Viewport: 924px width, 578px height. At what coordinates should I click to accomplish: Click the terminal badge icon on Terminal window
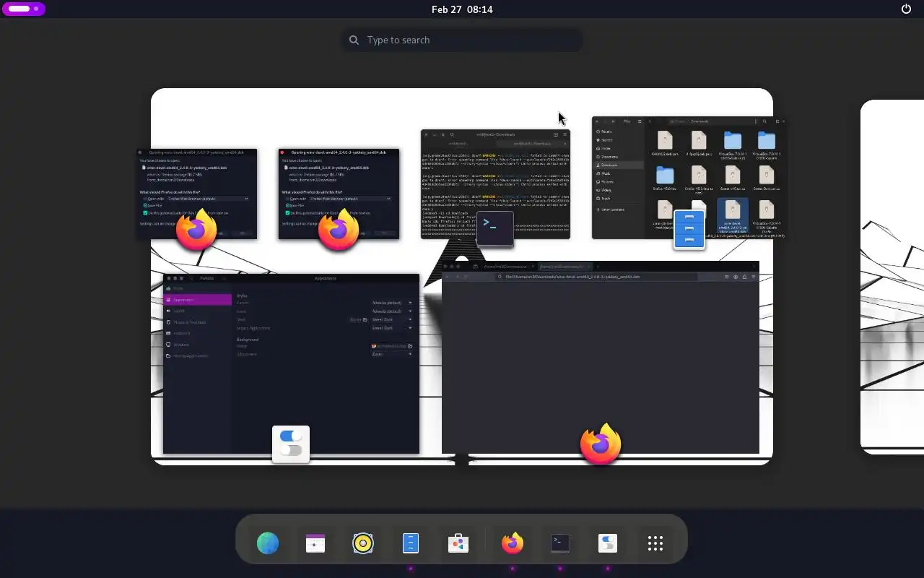click(x=495, y=229)
